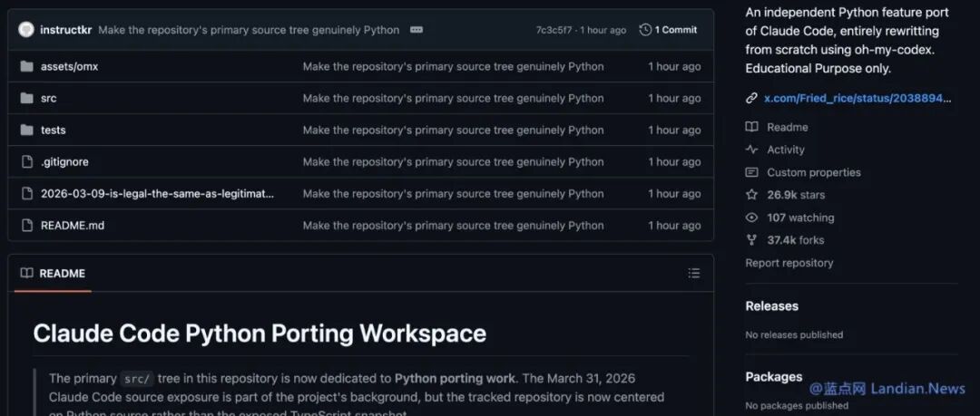Open the assets/omx folder
Screen dimensions: 980x416
point(69,66)
